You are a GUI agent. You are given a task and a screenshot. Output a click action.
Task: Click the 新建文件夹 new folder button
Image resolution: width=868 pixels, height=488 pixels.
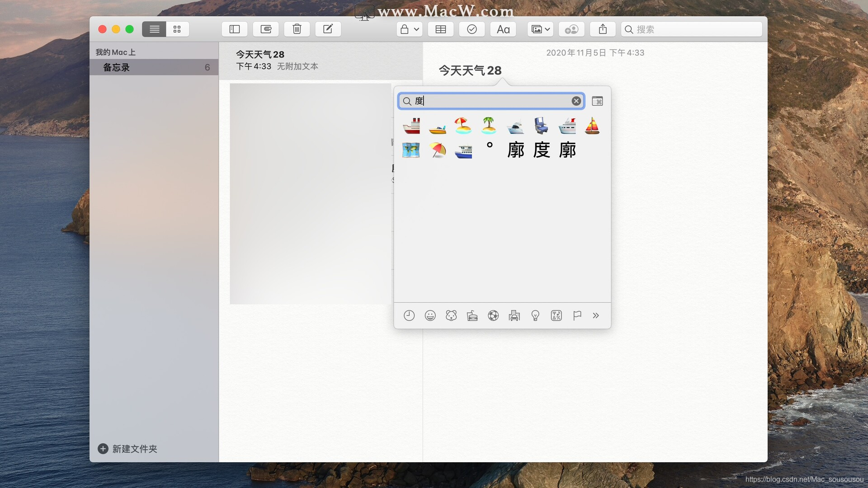[x=127, y=449]
